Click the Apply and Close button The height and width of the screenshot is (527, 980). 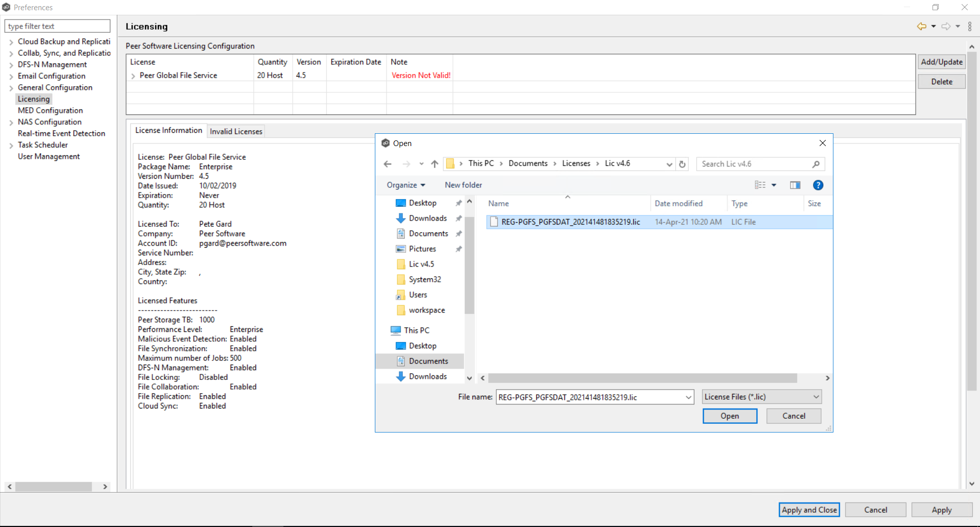click(x=808, y=510)
